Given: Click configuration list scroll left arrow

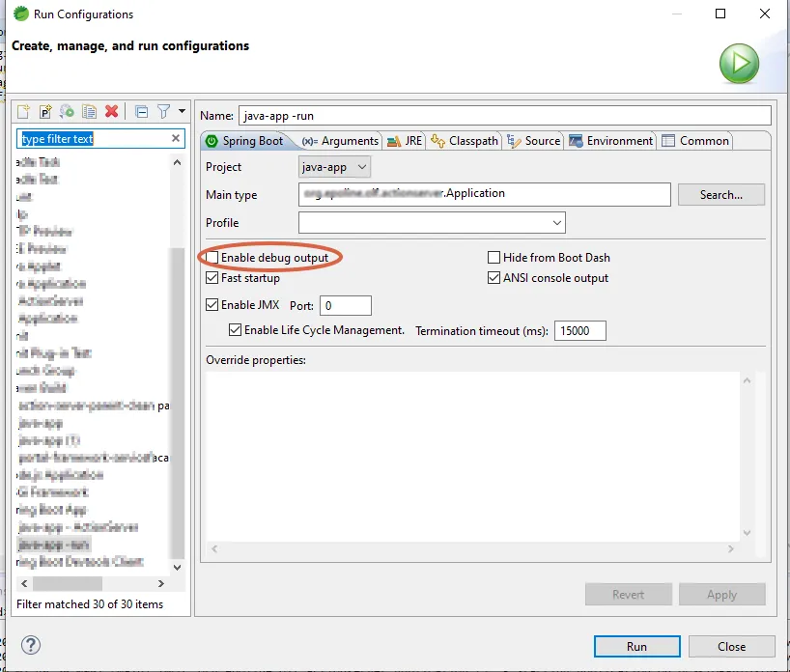Looking at the screenshot, I should click(24, 583).
